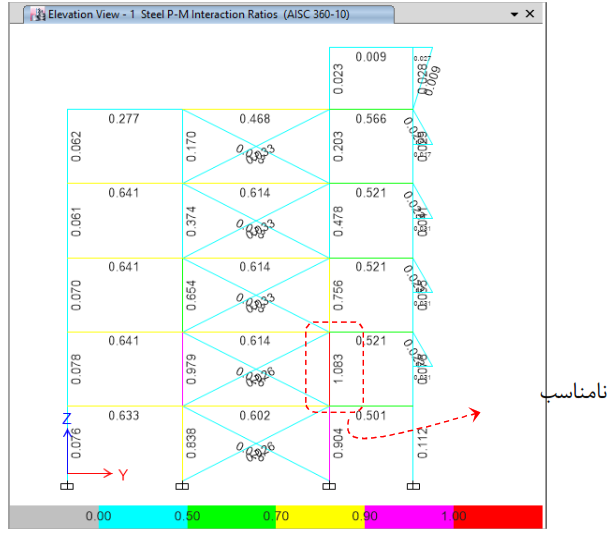Click the gray swatch in the legend
Image resolution: width=612 pixels, height=537 pixels.
point(52,516)
